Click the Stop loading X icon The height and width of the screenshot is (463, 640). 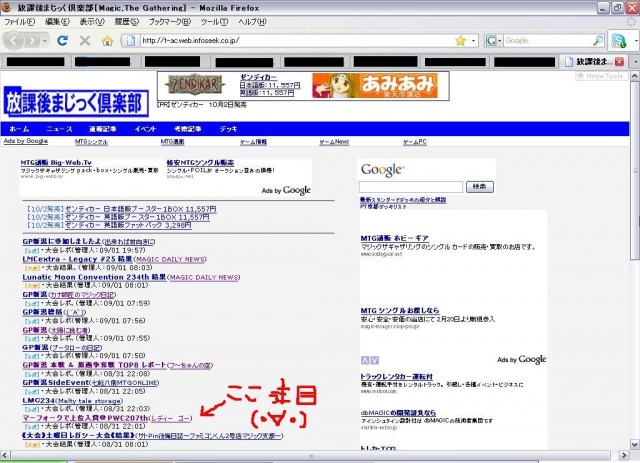point(84,40)
